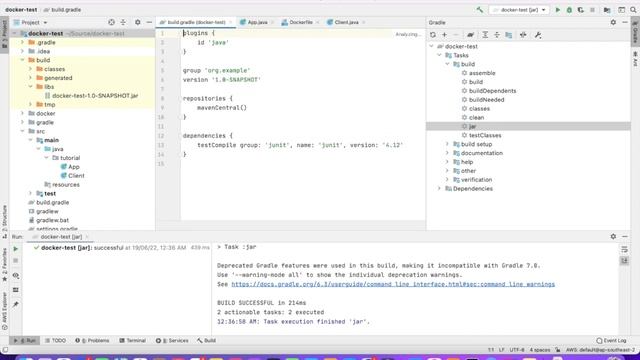640x360 pixels.
Task: Open the TODO tool window tab
Action: click(56, 340)
